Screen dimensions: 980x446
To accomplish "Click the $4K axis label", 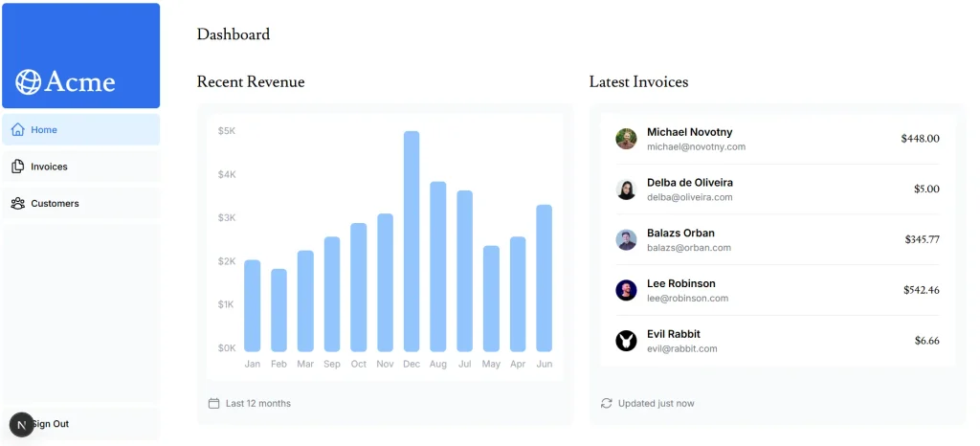I will click(227, 174).
